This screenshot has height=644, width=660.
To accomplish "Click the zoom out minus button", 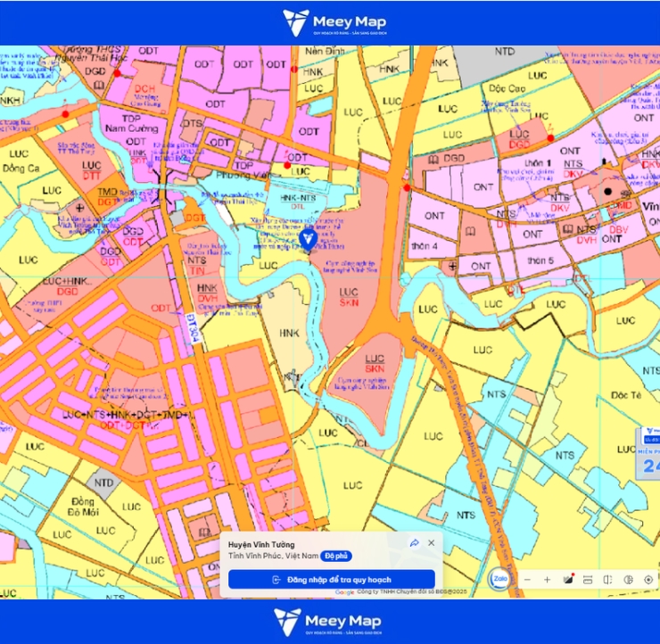I will tap(527, 580).
